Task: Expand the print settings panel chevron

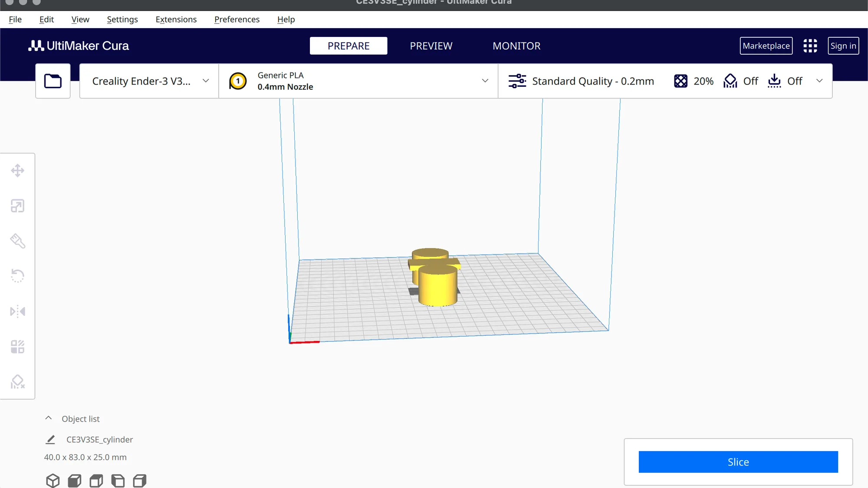Action: point(819,81)
